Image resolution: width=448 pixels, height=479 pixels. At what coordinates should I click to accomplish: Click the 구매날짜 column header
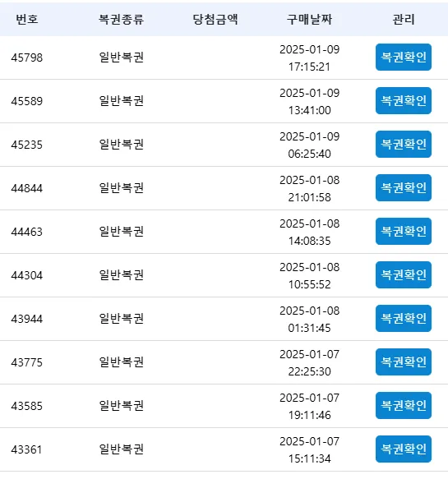(309, 19)
